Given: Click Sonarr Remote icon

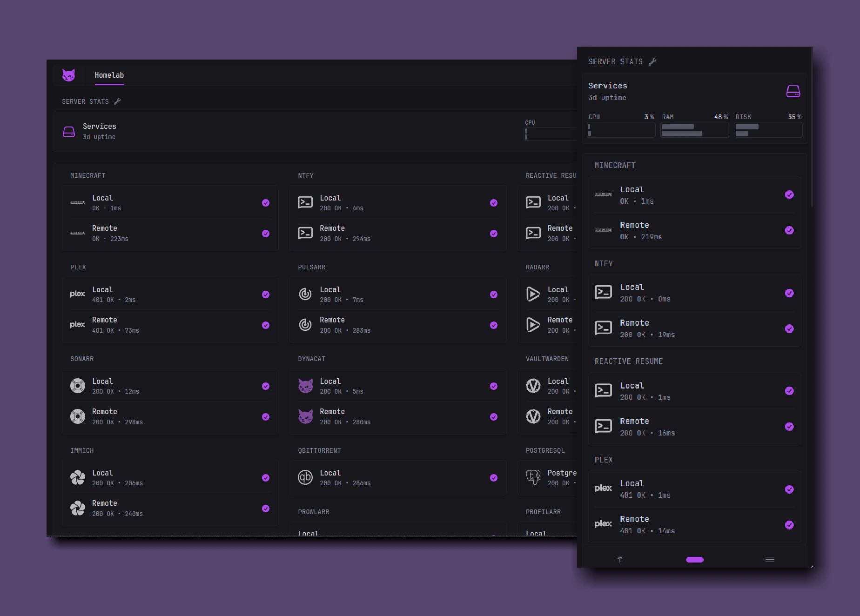Looking at the screenshot, I should point(78,416).
